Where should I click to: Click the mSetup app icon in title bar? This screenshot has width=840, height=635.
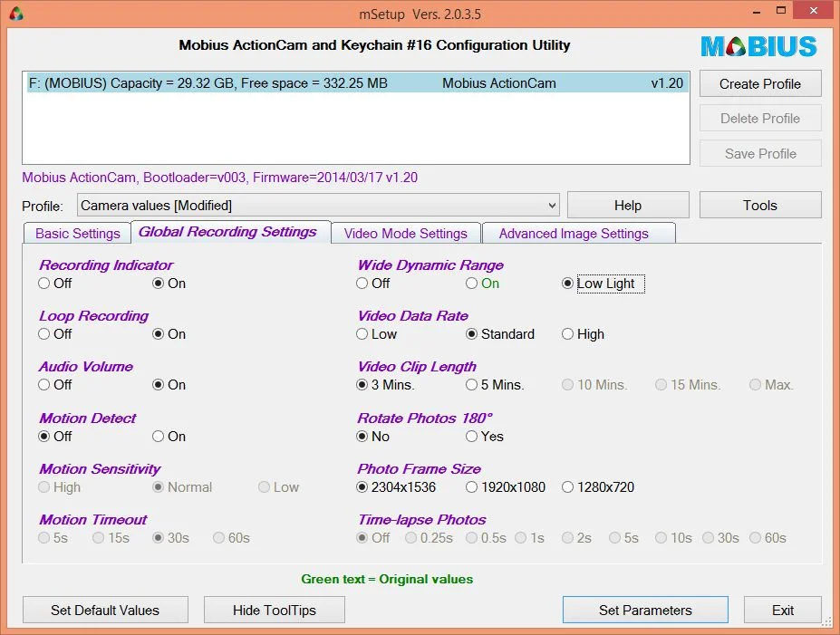16,14
